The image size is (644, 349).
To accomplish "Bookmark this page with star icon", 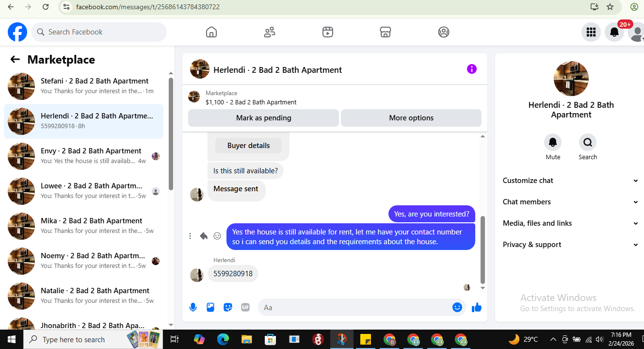I will (x=610, y=7).
